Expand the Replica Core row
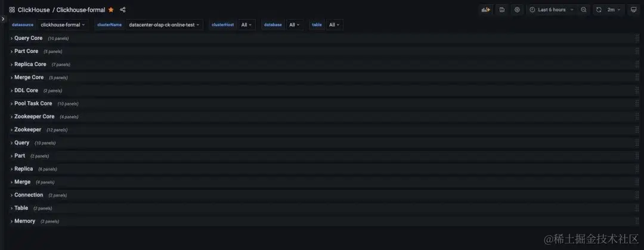 click(x=30, y=64)
